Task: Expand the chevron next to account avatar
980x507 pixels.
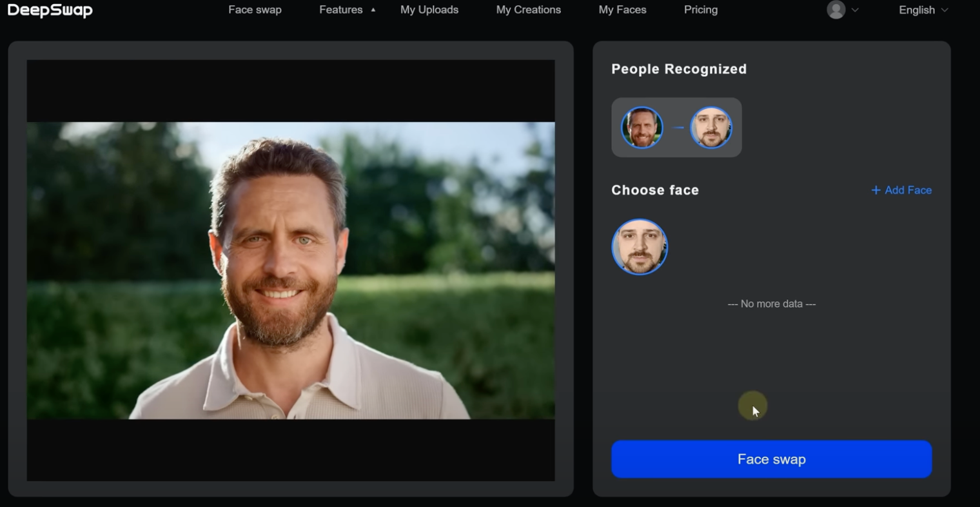Action: click(x=855, y=10)
